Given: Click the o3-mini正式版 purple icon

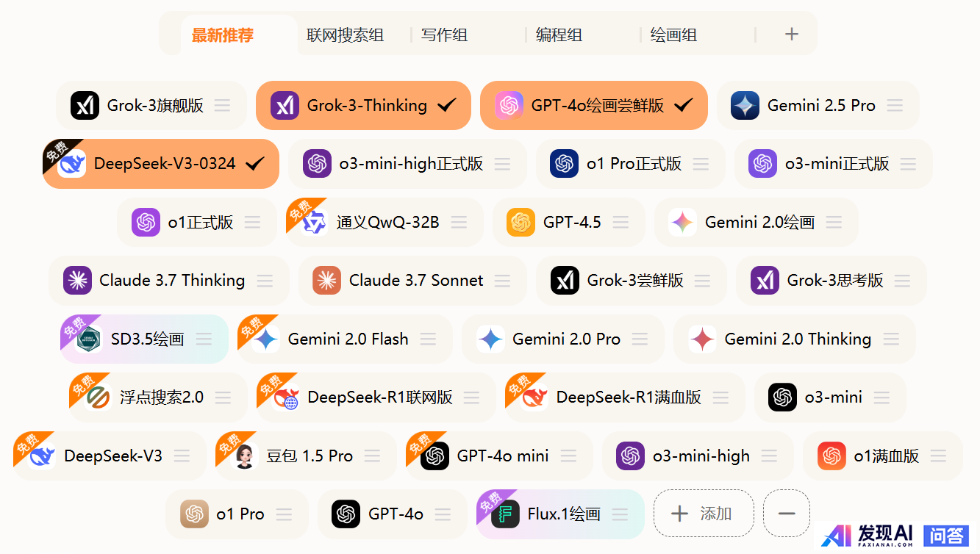Looking at the screenshot, I should (x=762, y=164).
